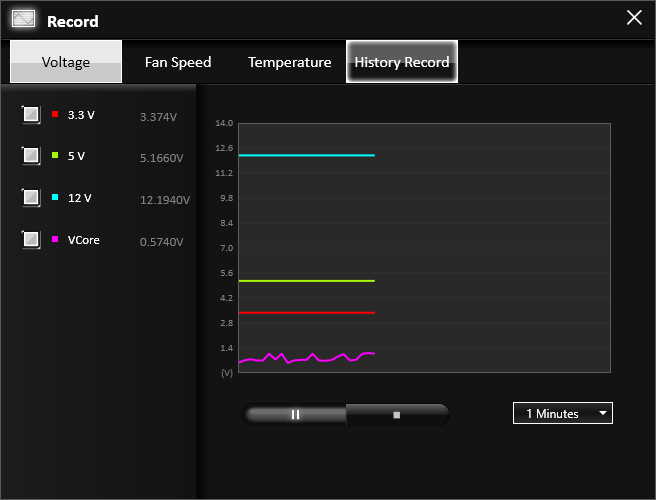Toggle the 3.3 V checkbox
Viewport: 656px width, 500px height.
31,114
